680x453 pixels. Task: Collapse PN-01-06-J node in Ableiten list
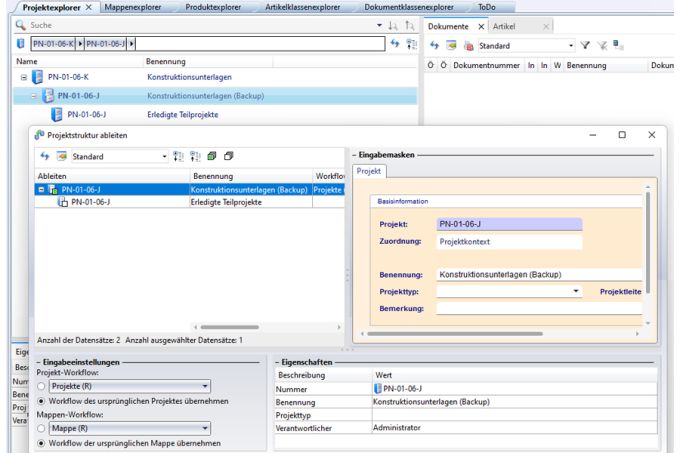[41, 189]
